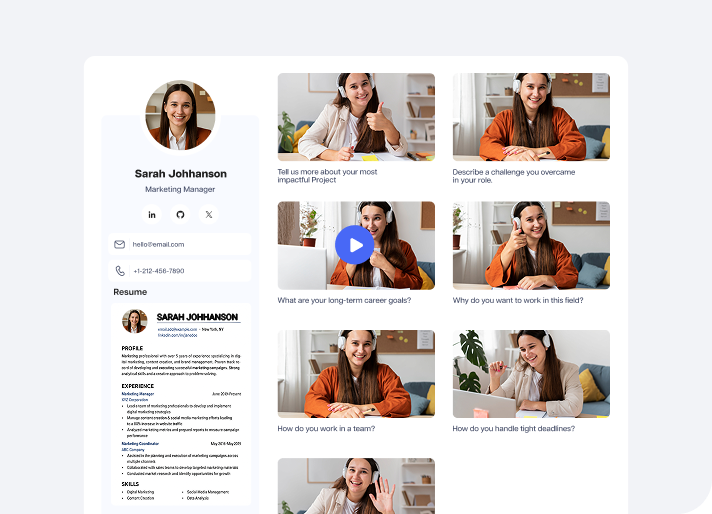Open the LinkedIn profile icon

pyautogui.click(x=152, y=214)
